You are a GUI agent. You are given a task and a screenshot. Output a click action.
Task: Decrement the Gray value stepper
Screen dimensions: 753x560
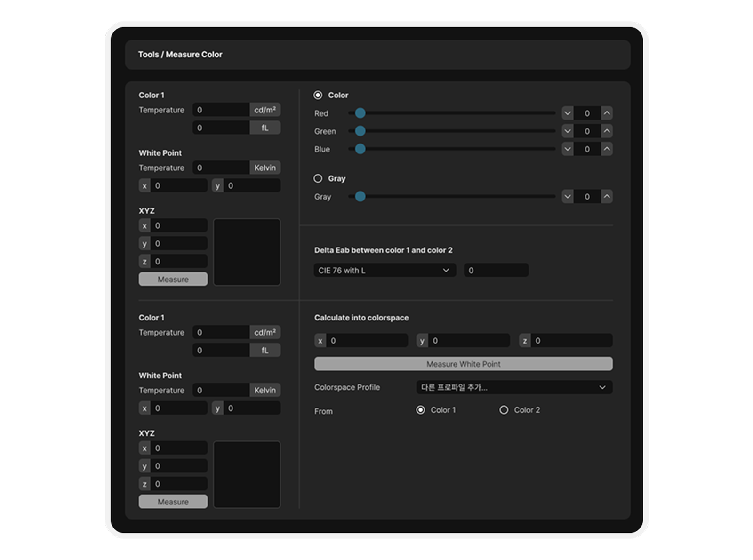point(567,197)
